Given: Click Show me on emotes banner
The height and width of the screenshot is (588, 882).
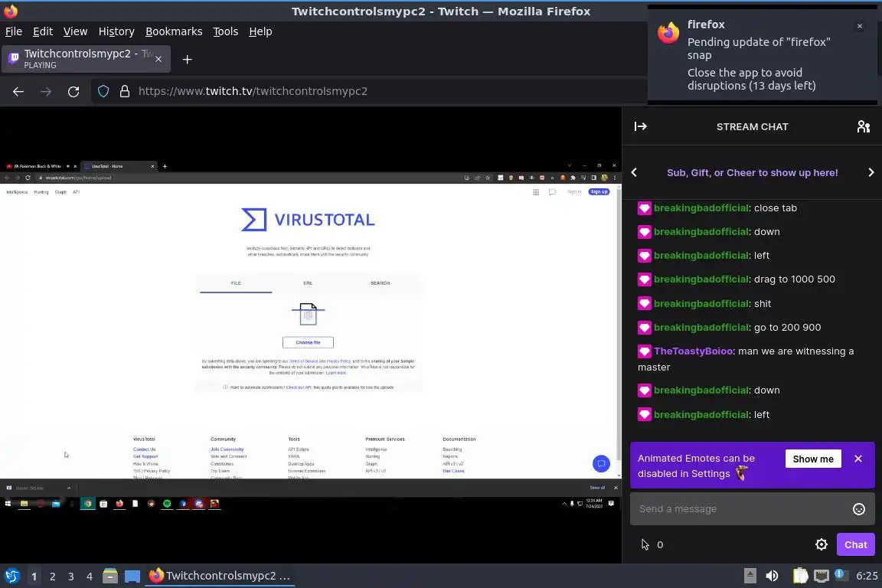Looking at the screenshot, I should click(813, 459).
